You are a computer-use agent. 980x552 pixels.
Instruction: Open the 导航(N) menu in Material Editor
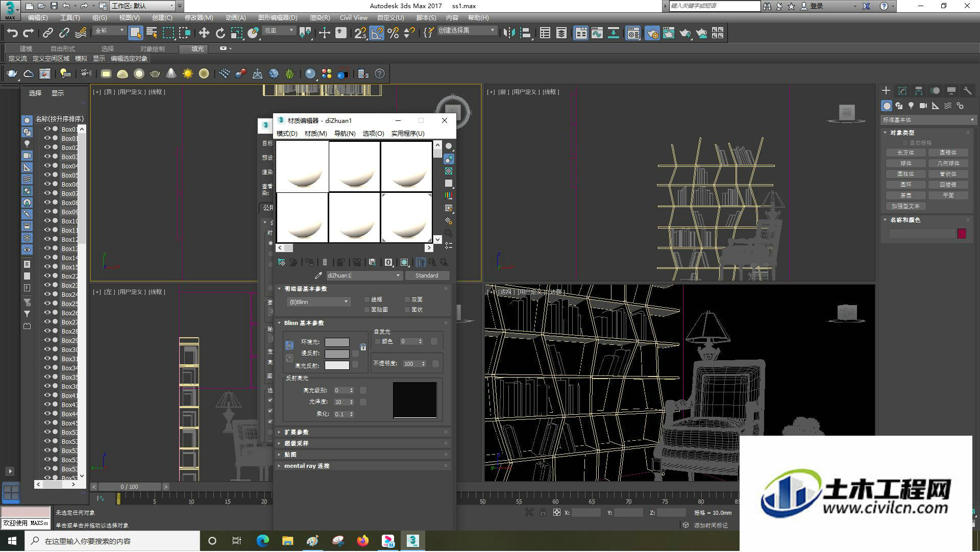click(x=345, y=134)
